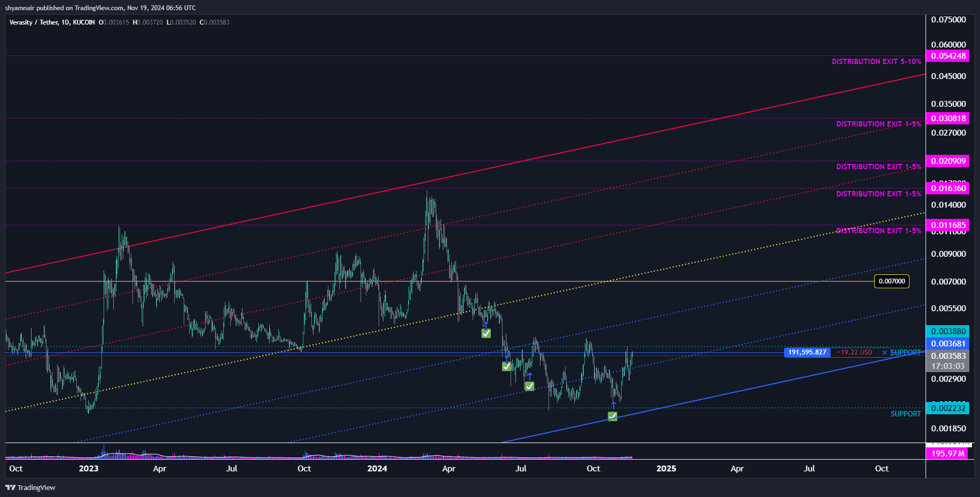Click the blue 0.003681 price label
980x497 pixels.
948,344
